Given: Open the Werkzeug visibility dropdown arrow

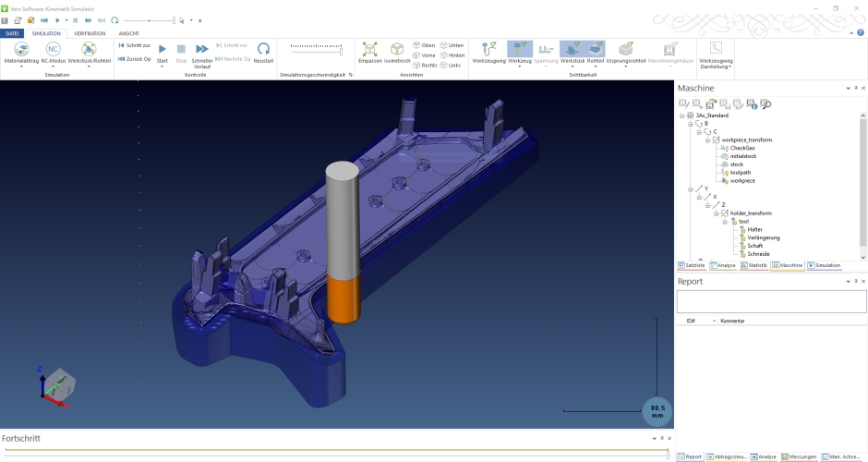Looking at the screenshot, I should pos(520,67).
